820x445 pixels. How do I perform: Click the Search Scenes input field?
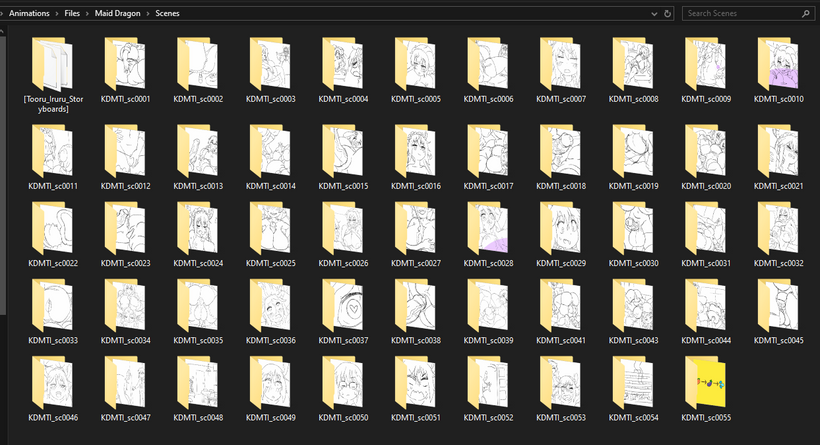tap(740, 13)
